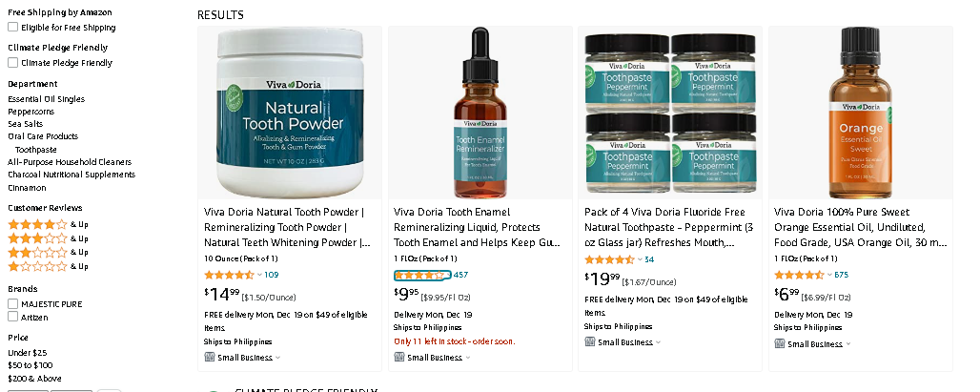Filter by 4 stars & up rating
The height and width of the screenshot is (392, 980).
click(48, 224)
